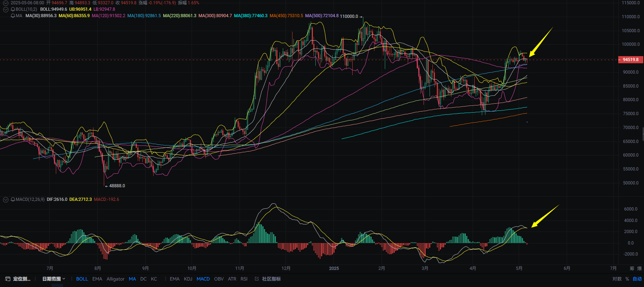Enable the KDJ sub-indicator
Image resolution: width=644 pixels, height=287 pixels.
coord(188,279)
